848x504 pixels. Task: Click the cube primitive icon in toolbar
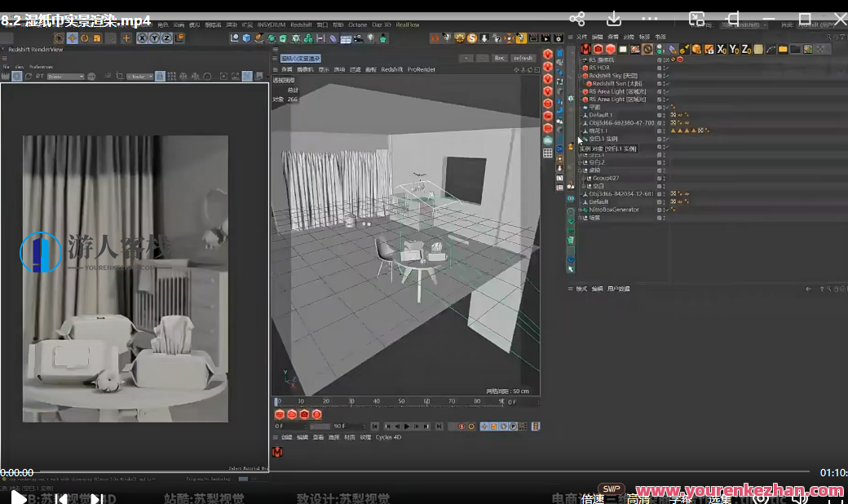tap(245, 38)
